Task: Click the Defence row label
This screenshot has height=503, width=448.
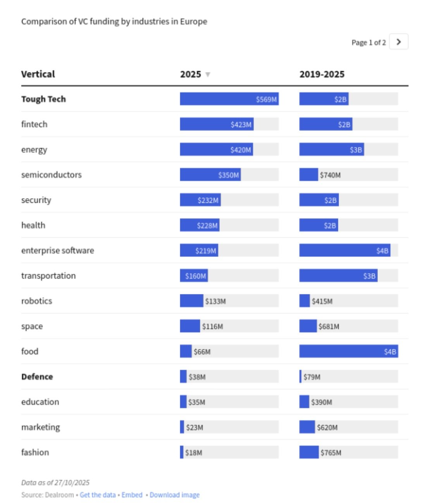Action: coord(37,377)
